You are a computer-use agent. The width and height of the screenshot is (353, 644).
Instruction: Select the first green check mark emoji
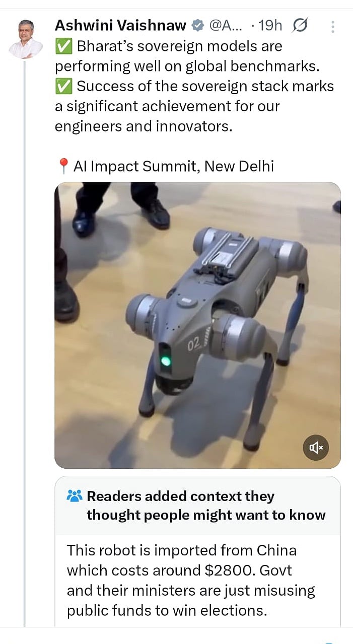(63, 46)
